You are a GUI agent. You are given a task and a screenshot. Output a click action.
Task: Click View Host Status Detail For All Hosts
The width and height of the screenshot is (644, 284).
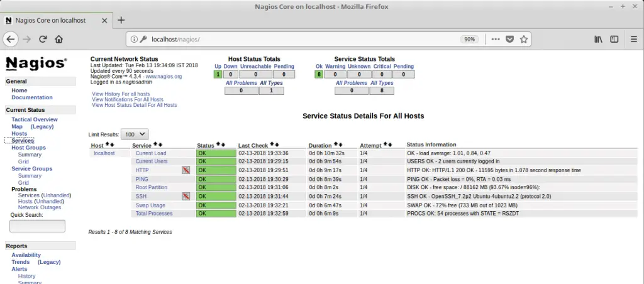coord(135,105)
